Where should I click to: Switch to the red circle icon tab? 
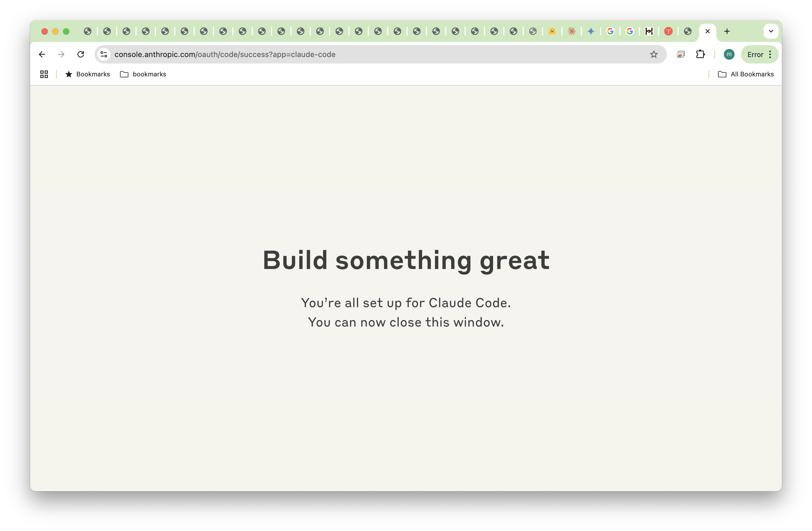click(x=668, y=31)
